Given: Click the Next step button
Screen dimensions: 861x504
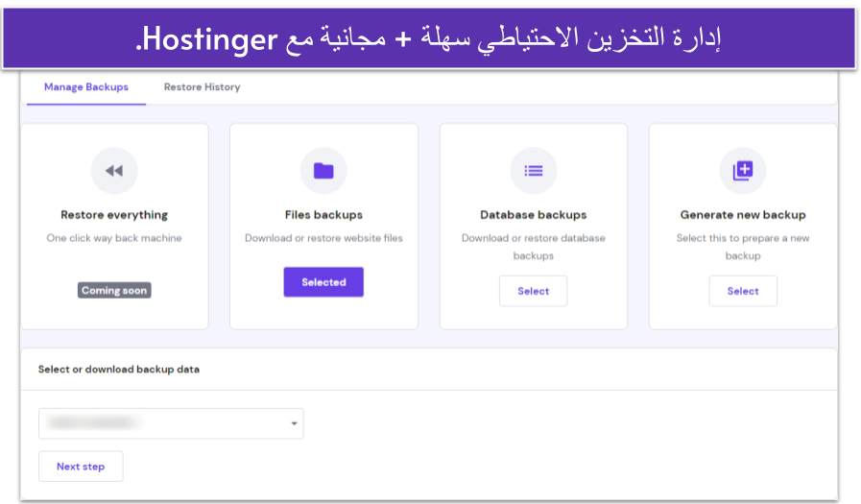Looking at the screenshot, I should pos(81,467).
